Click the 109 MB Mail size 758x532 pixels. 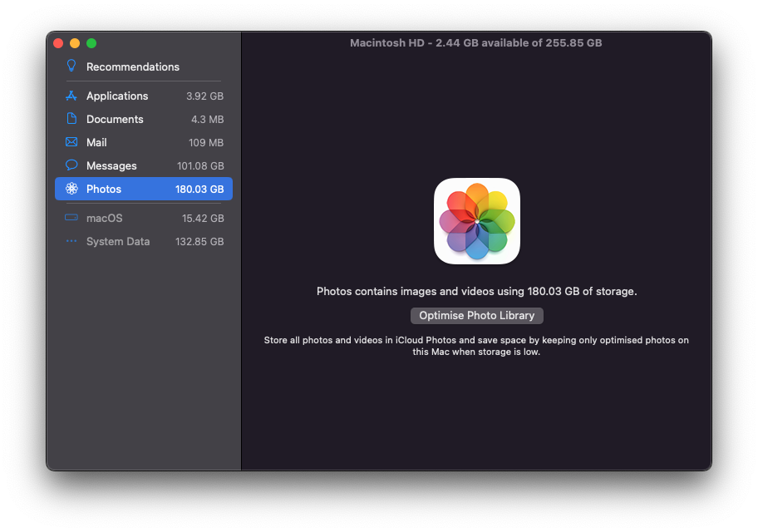(x=206, y=143)
